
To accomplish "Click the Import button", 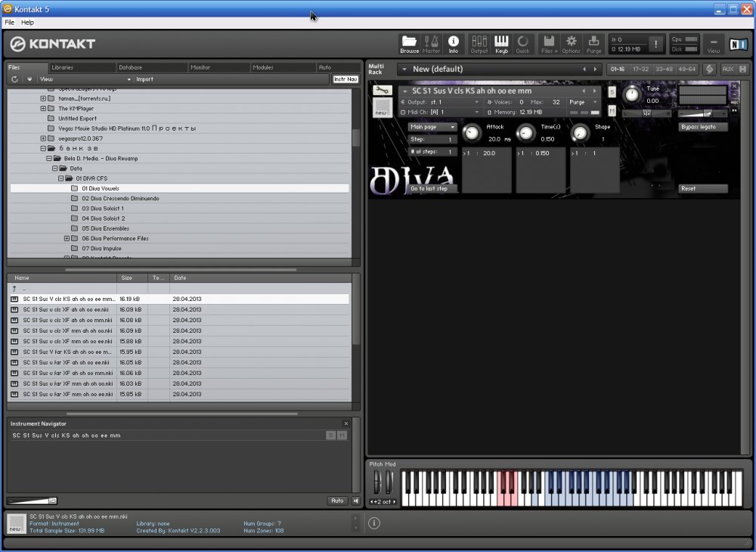I will [144, 79].
